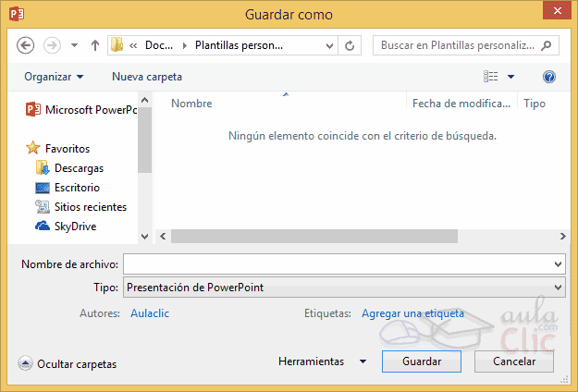
Task: Edit the Aulaclic author value
Action: (x=150, y=313)
